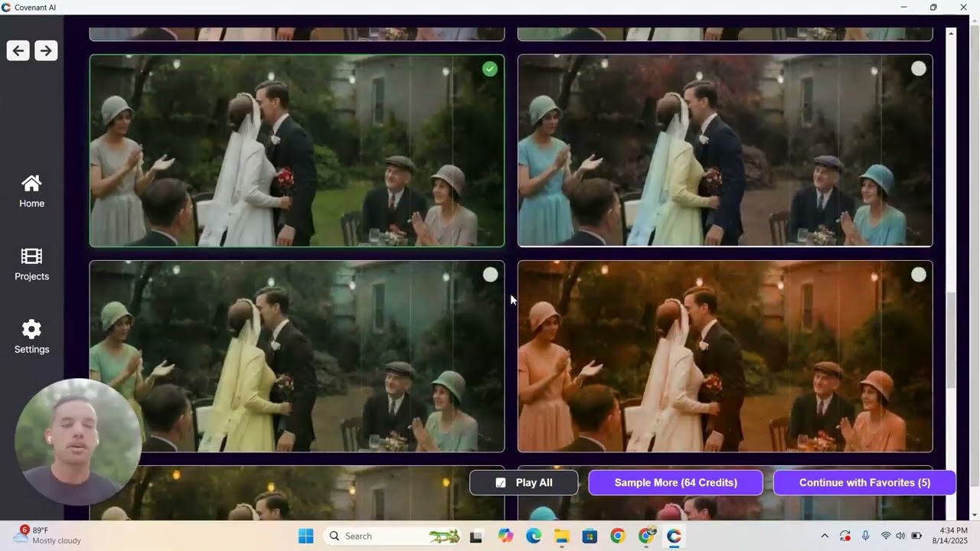The width and height of the screenshot is (980, 551).
Task: Open the weather widget showing 89°F
Action: tap(47, 536)
